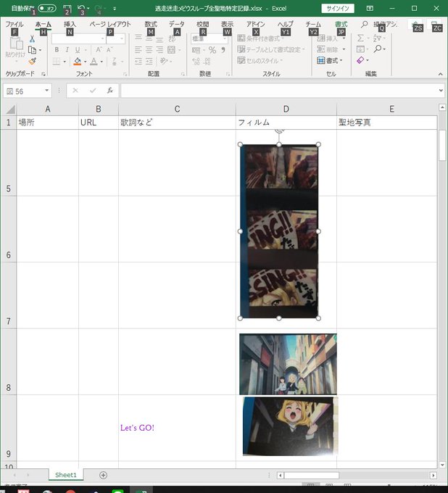Click the Insert Function fx icon
448x493 pixels.
[x=110, y=91]
